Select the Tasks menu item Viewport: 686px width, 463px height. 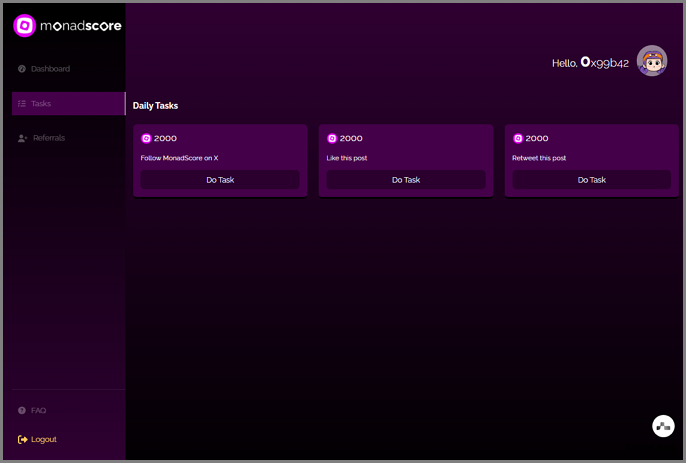pyautogui.click(x=69, y=104)
